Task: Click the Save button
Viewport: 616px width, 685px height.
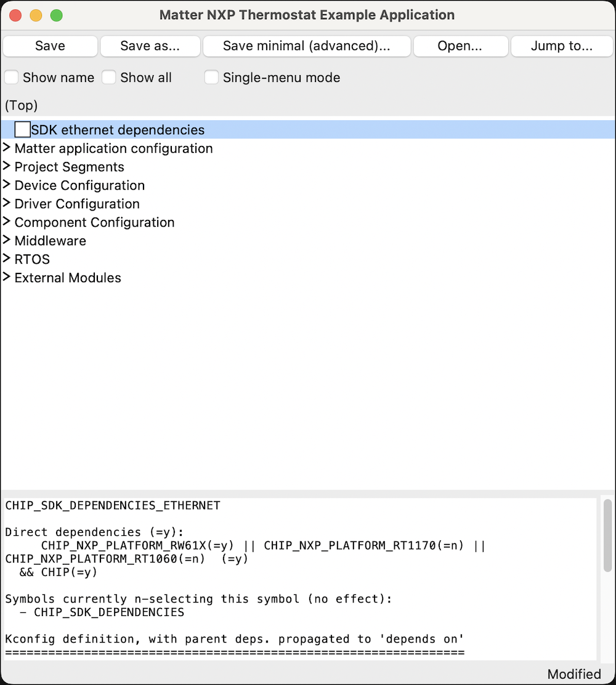Action: pos(49,46)
